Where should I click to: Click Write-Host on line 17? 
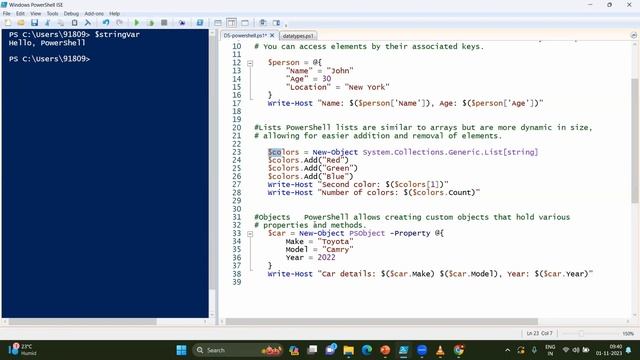pos(290,103)
